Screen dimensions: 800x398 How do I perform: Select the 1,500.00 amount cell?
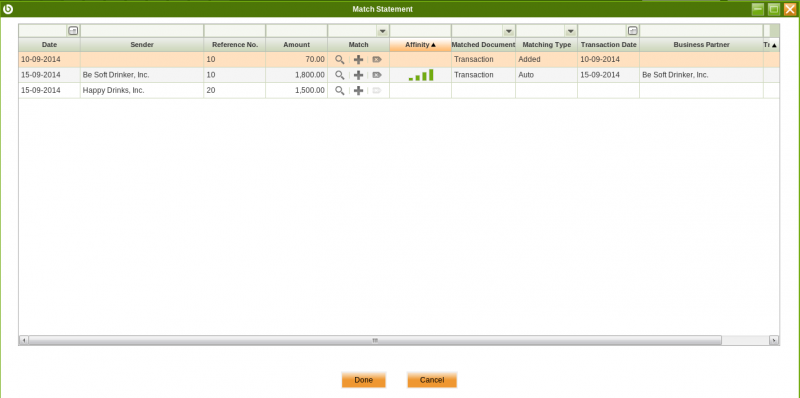click(296, 90)
